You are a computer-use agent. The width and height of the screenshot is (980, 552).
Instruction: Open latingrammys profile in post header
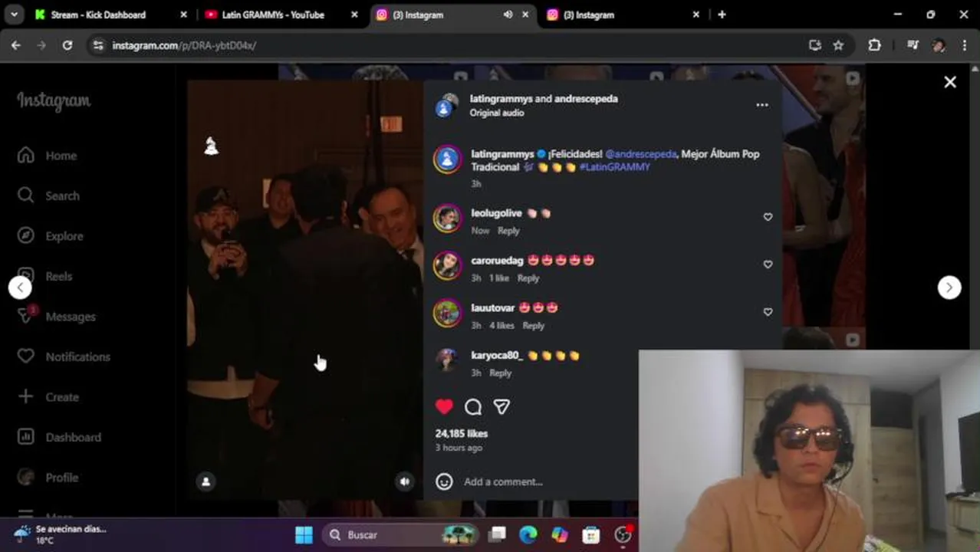501,99
